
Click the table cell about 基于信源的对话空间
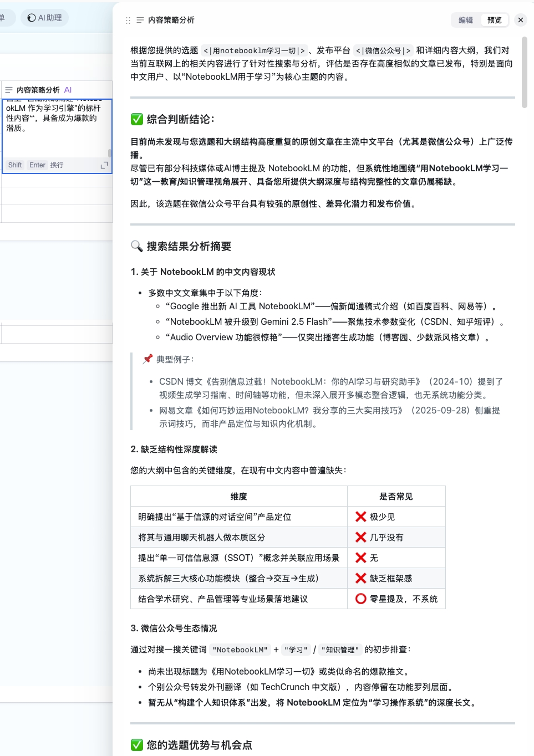pyautogui.click(x=239, y=517)
